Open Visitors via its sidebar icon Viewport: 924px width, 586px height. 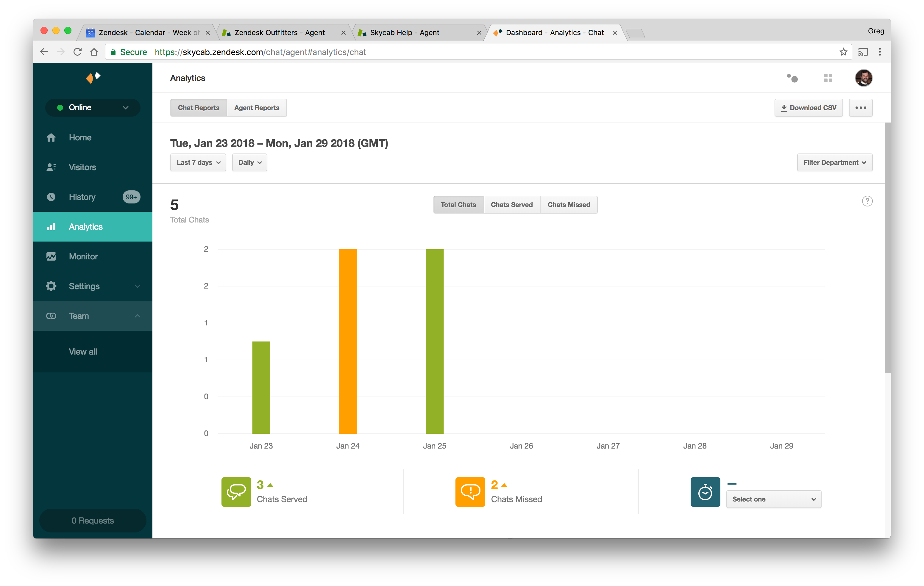click(x=51, y=167)
